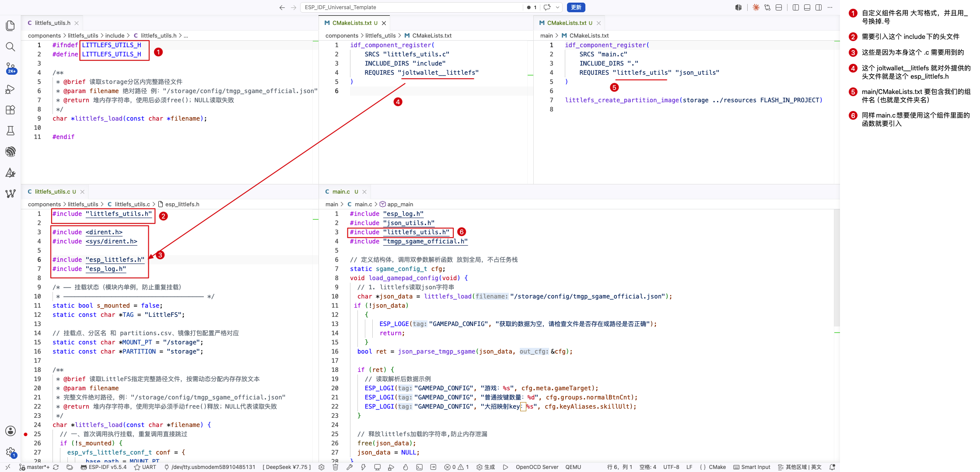
Task: Toggle the secondary sidebar layout icon
Action: 819,7
